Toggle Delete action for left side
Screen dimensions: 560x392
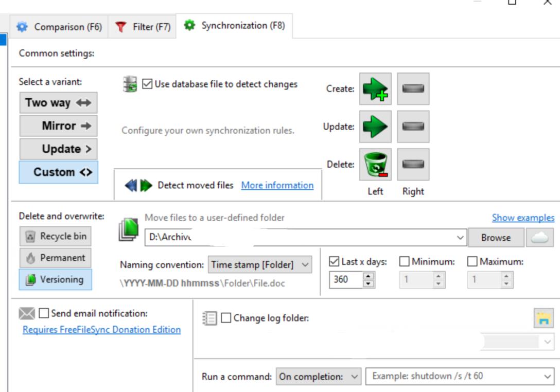coord(375,165)
